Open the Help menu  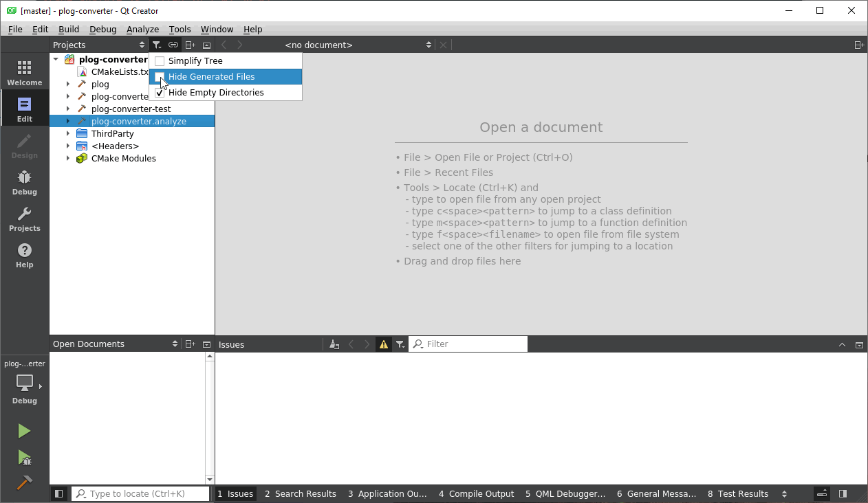(x=253, y=29)
